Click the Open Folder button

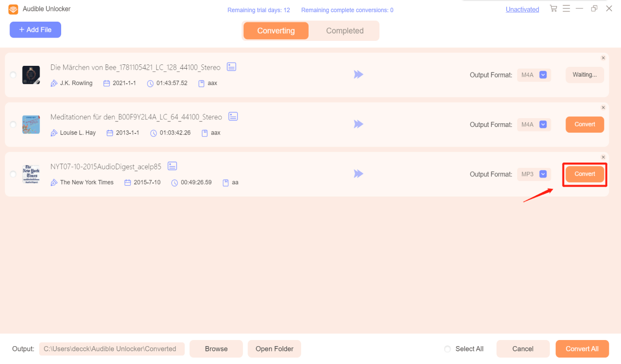pos(274,349)
